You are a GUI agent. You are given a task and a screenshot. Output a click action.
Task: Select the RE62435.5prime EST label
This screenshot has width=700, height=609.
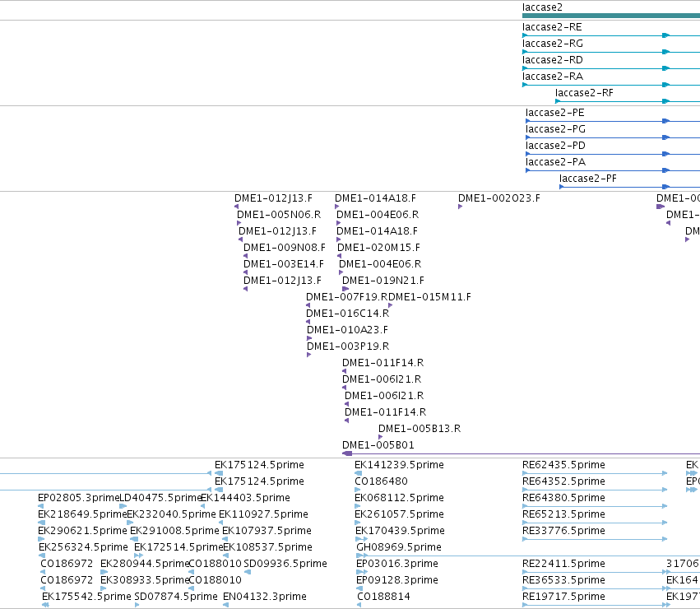tap(563, 465)
